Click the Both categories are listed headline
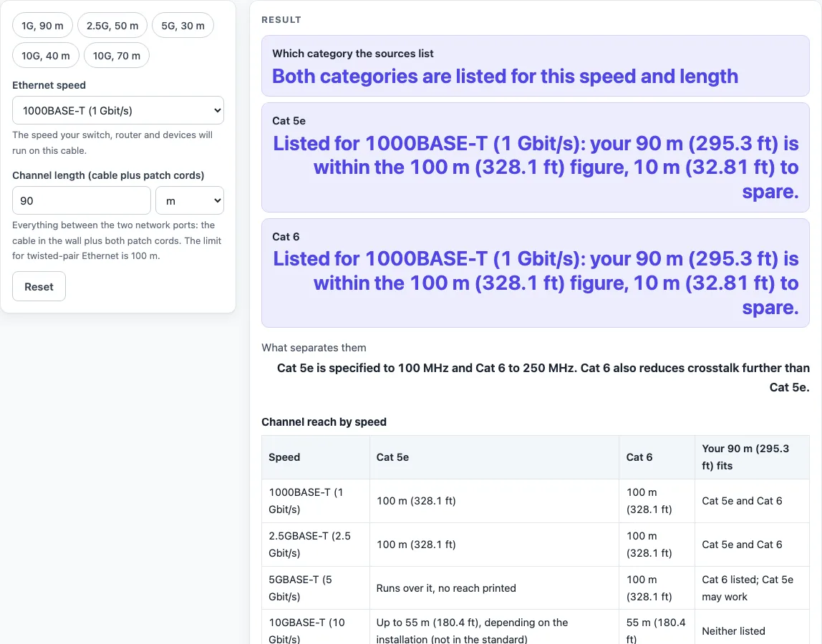This screenshot has width=822, height=644. (x=505, y=77)
